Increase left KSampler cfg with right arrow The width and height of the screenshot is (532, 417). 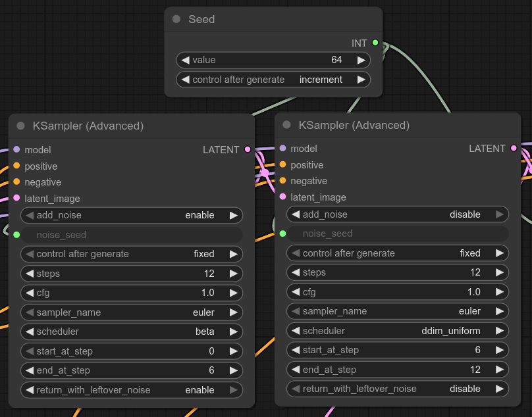pos(234,293)
